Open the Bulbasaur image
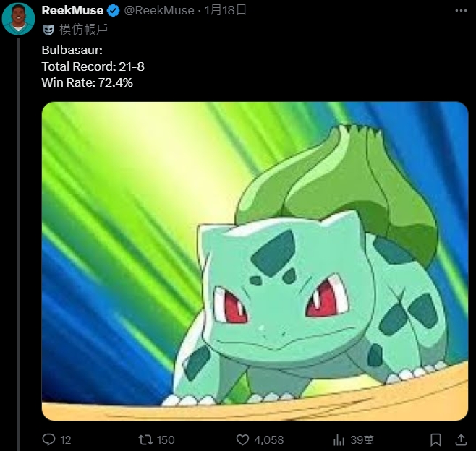Screen dimensions: 476x451 tap(255, 261)
